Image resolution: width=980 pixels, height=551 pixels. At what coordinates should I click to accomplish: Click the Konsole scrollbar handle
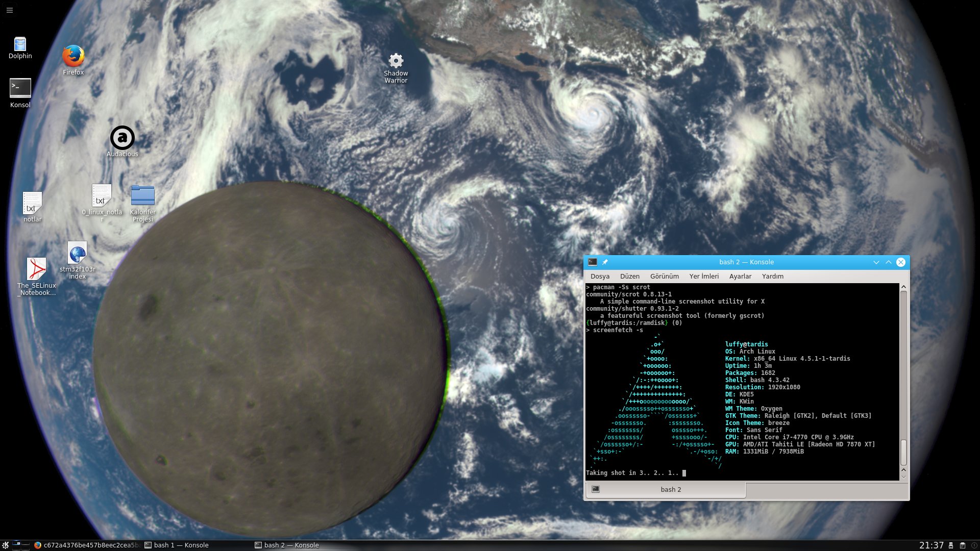coord(903,452)
